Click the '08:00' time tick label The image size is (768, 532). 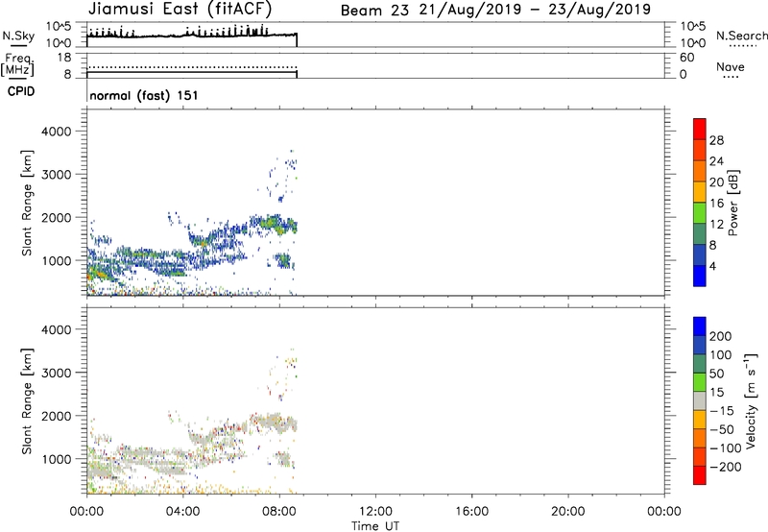coord(279,512)
